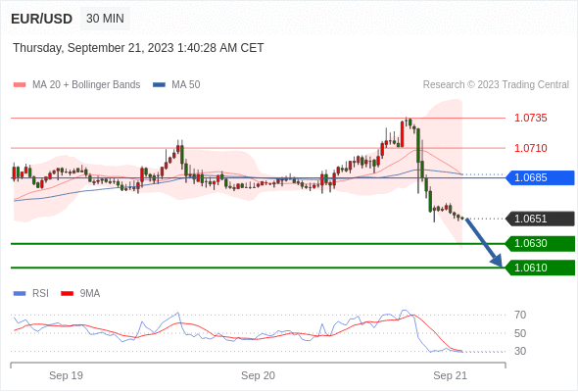Click the green 1.0610 support price tag
Screen dimensions: 578x392
540,268
